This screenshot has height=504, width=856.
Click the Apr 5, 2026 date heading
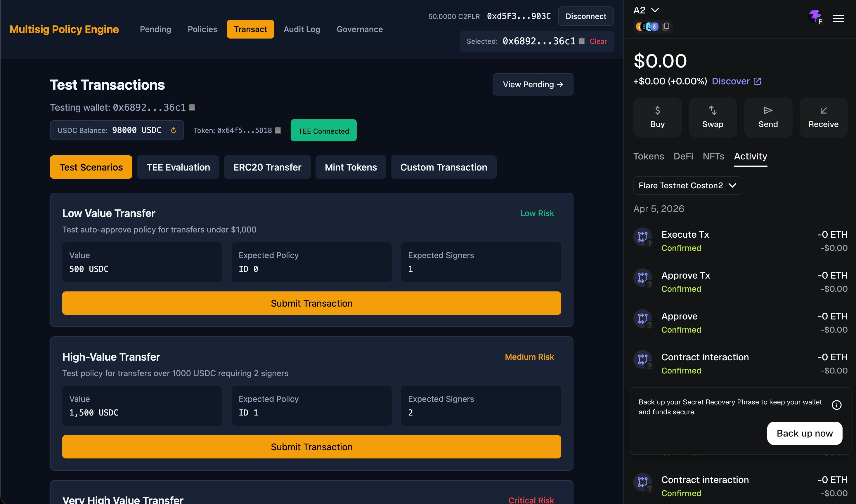coord(659,208)
